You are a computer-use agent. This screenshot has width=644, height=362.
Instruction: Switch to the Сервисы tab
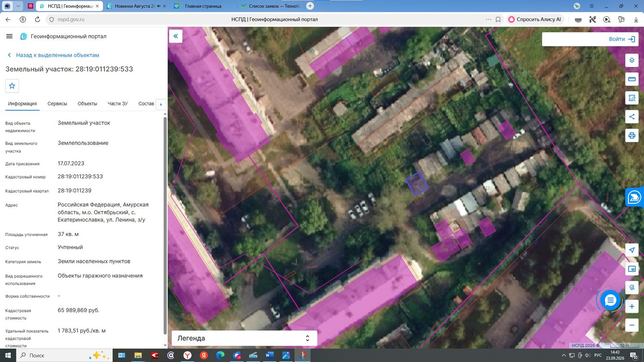pyautogui.click(x=57, y=104)
